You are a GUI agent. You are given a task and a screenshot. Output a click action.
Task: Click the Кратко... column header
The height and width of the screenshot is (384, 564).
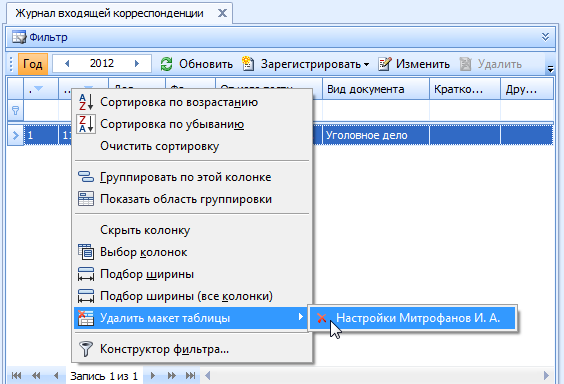pyautogui.click(x=465, y=89)
